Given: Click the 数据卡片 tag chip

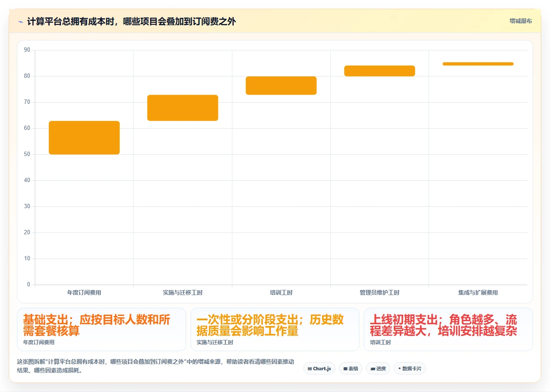Looking at the screenshot, I should (410, 369).
